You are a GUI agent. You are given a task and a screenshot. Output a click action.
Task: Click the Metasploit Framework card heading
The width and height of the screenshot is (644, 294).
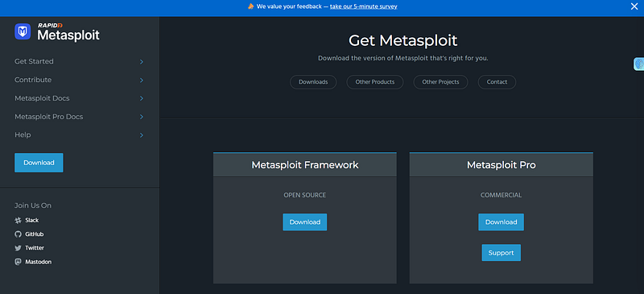305,165
